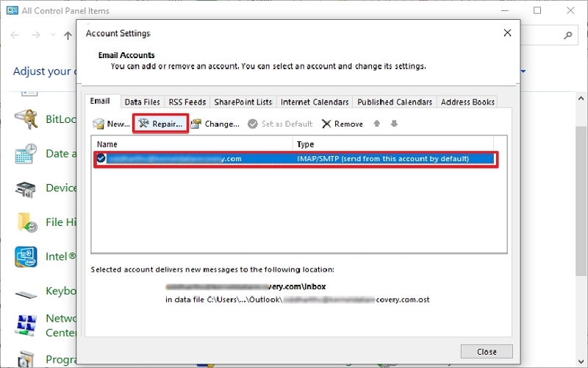Viewport: 588px width, 368px height.
Task: Select the Internet Calendars tab
Action: click(x=315, y=102)
